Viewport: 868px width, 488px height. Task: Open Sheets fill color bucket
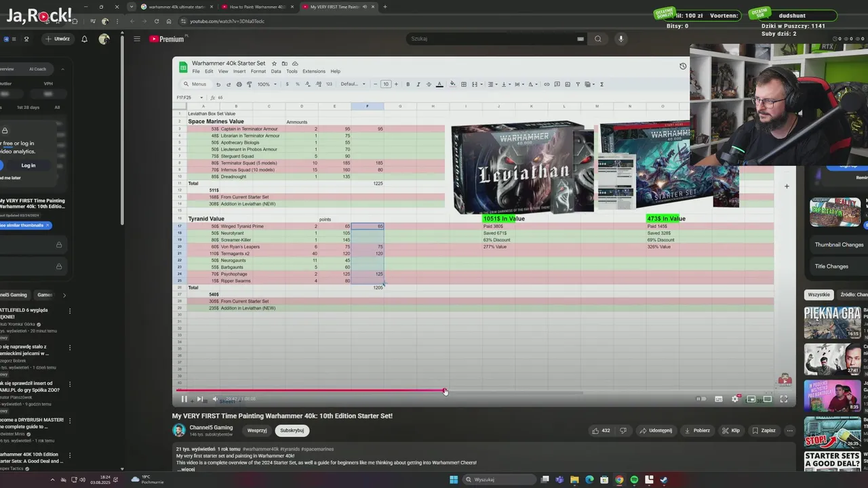tap(453, 84)
